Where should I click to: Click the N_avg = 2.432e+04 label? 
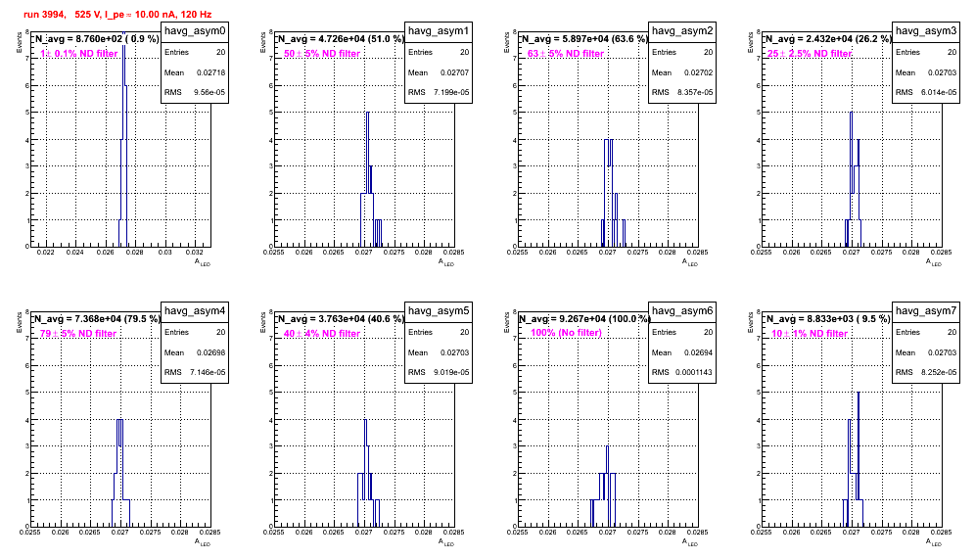(x=828, y=39)
